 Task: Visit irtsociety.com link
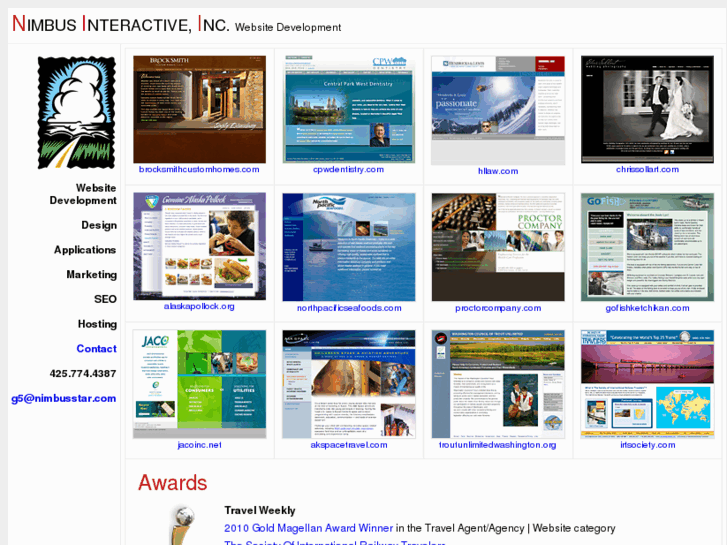(x=648, y=445)
